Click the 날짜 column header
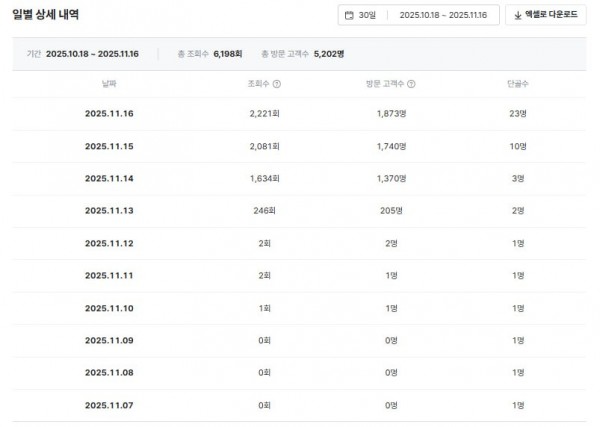The height and width of the screenshot is (427, 600). 108,84
